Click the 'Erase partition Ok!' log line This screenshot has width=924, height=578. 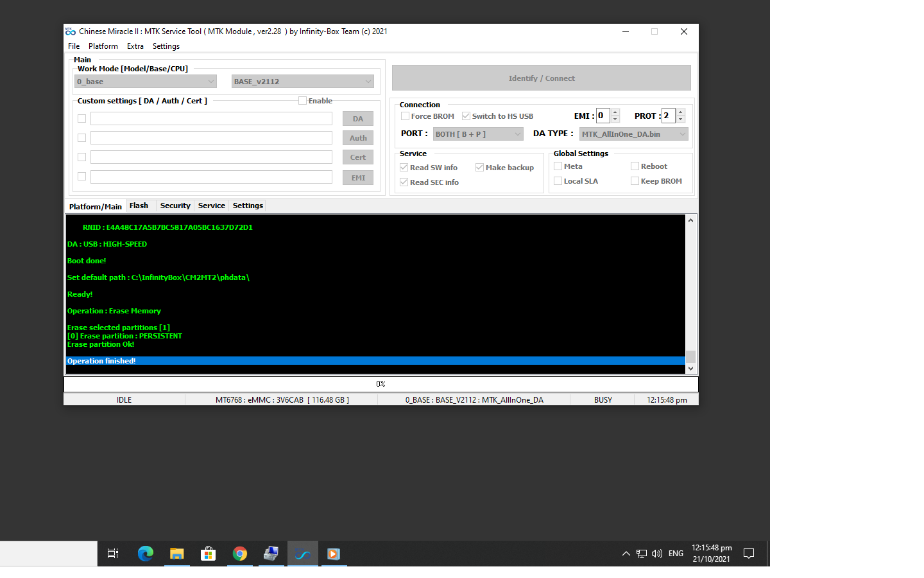click(x=101, y=344)
